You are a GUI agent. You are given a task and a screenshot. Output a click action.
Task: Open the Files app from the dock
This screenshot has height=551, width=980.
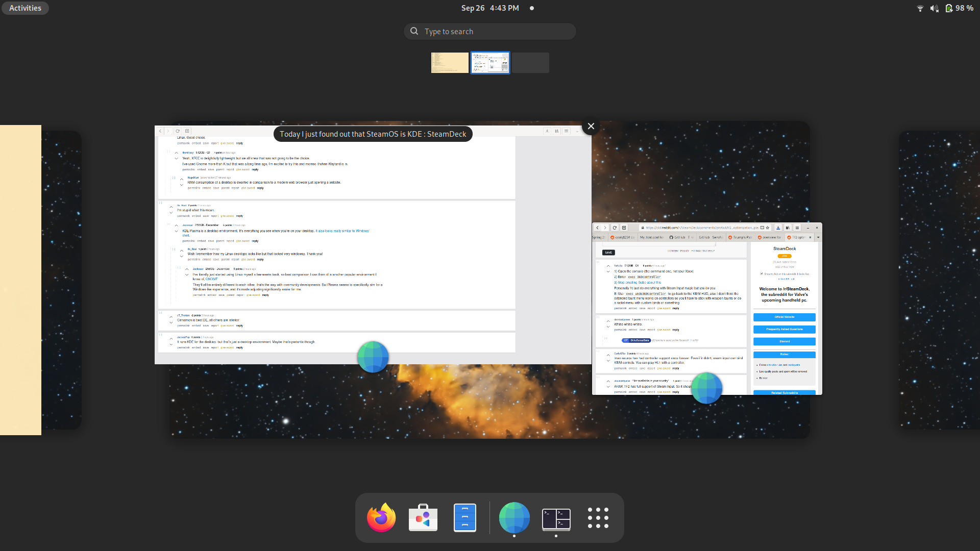click(464, 517)
